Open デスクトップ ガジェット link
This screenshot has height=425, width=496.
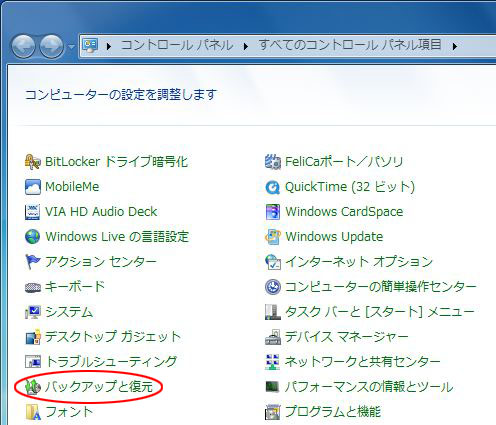click(x=113, y=337)
